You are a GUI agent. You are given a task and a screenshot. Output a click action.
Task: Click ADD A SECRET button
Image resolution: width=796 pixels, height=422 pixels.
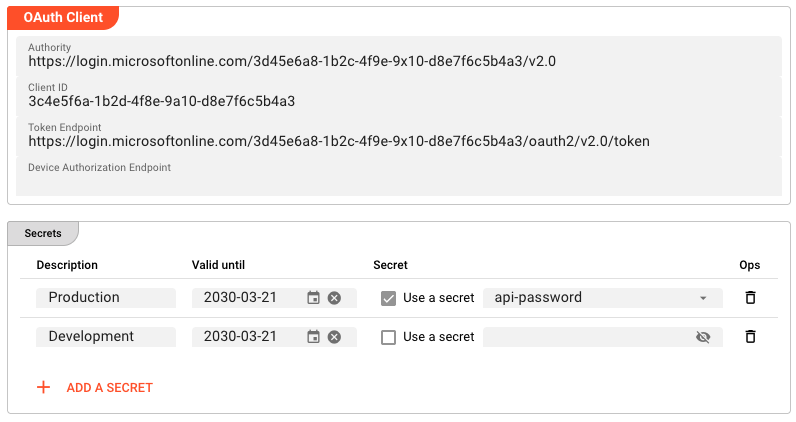coord(109,387)
